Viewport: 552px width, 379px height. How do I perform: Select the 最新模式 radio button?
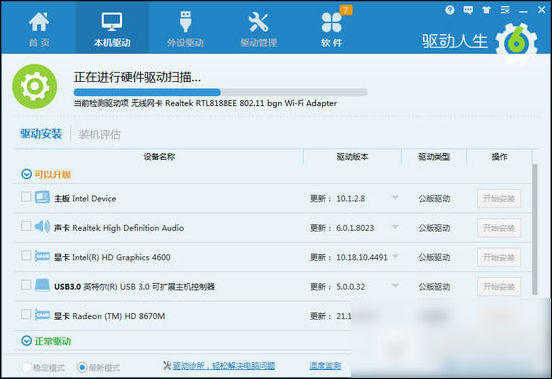coord(82,368)
